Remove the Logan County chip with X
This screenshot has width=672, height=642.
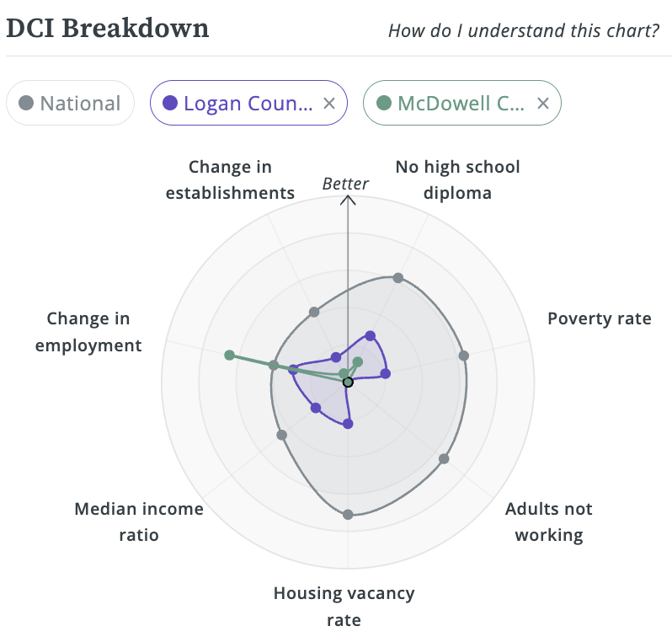pyautogui.click(x=329, y=104)
